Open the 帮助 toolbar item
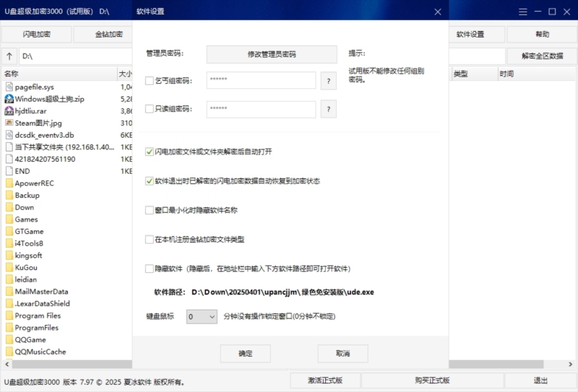The width and height of the screenshot is (578, 392). point(542,34)
